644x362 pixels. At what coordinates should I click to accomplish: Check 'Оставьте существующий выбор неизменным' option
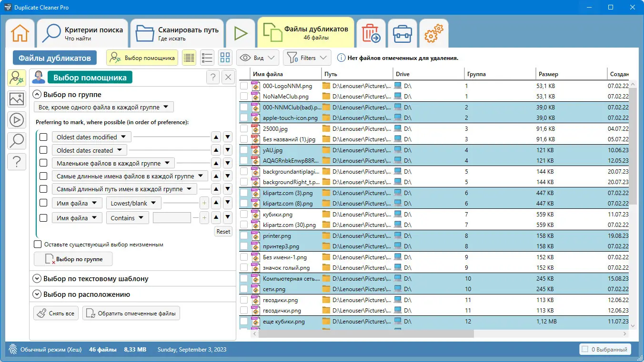tap(38, 245)
